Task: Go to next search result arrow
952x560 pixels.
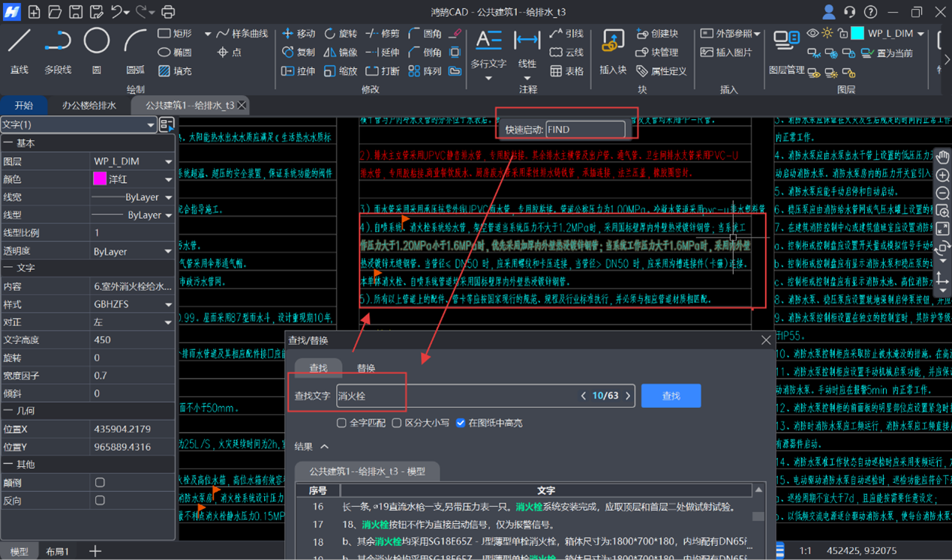Action: pyautogui.click(x=628, y=396)
